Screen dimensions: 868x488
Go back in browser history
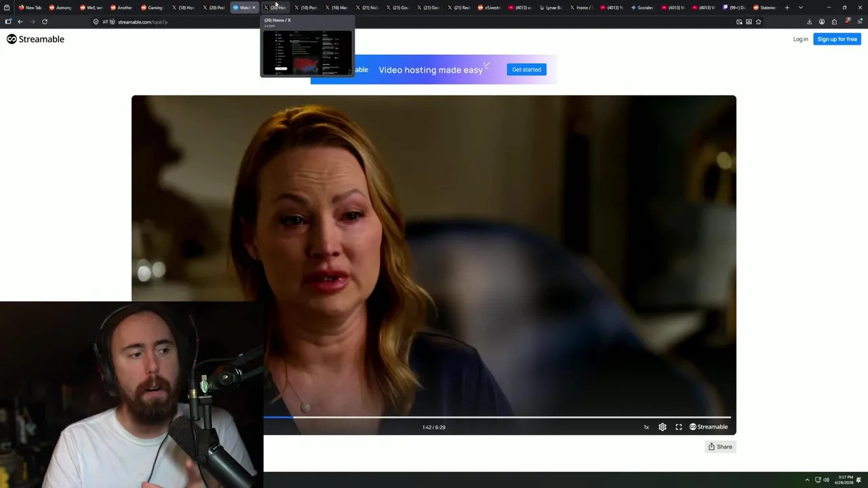pos(20,22)
